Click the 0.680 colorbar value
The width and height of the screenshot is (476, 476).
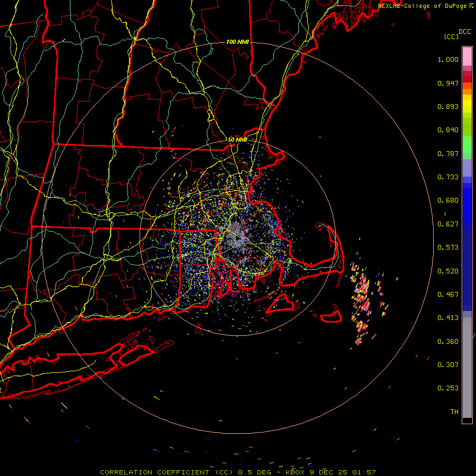(x=448, y=200)
